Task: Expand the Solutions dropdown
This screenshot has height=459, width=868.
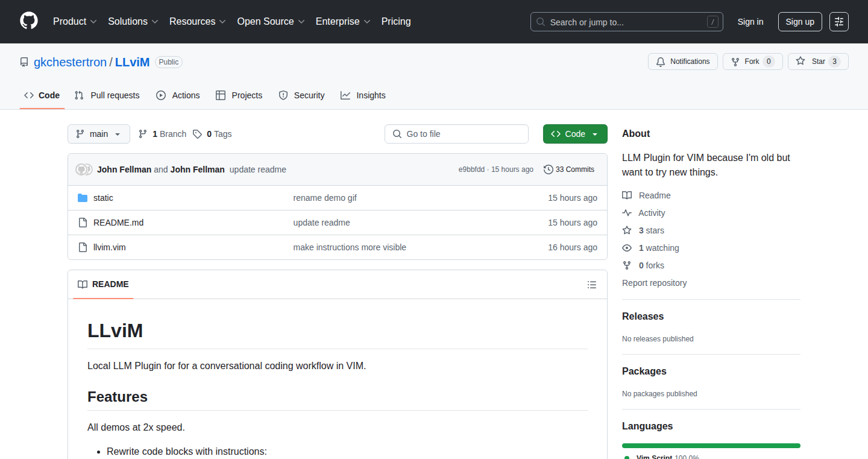Action: 133,22
